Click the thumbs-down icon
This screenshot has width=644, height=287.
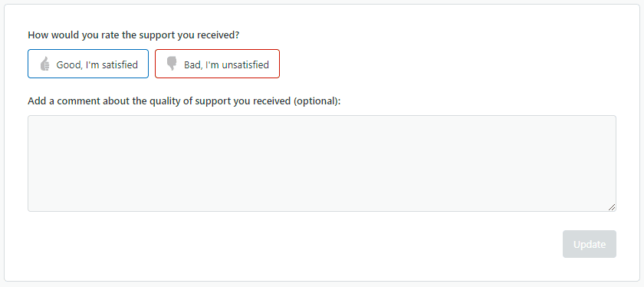[x=172, y=64]
